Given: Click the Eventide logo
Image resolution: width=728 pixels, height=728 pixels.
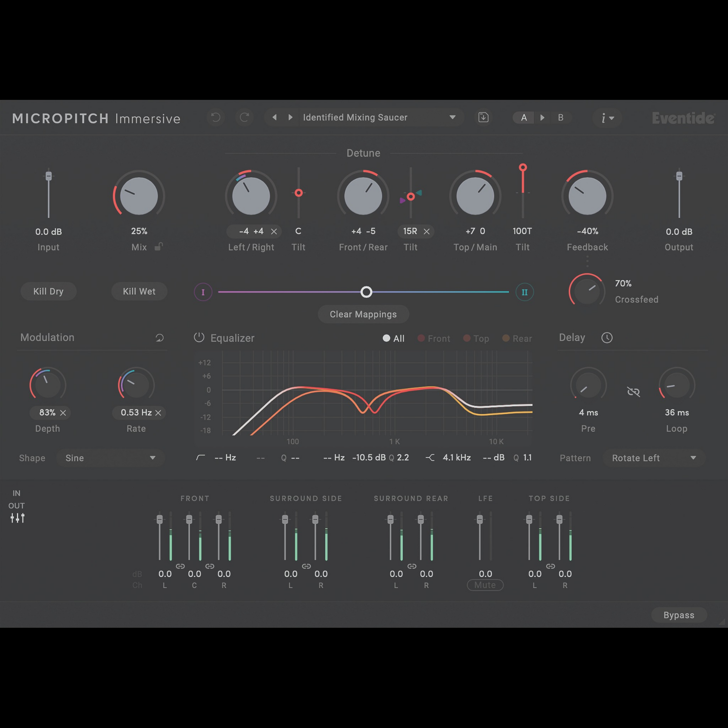Looking at the screenshot, I should [x=683, y=118].
